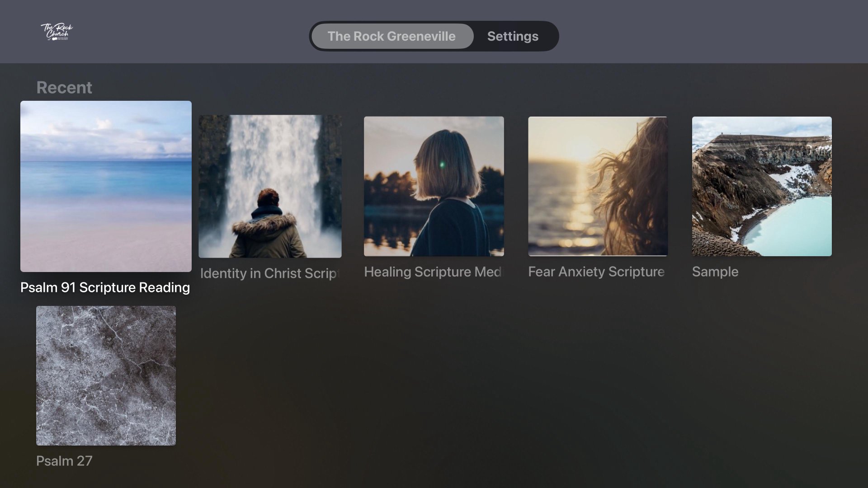Click the Recent section heading
The image size is (868, 488).
pos(64,87)
